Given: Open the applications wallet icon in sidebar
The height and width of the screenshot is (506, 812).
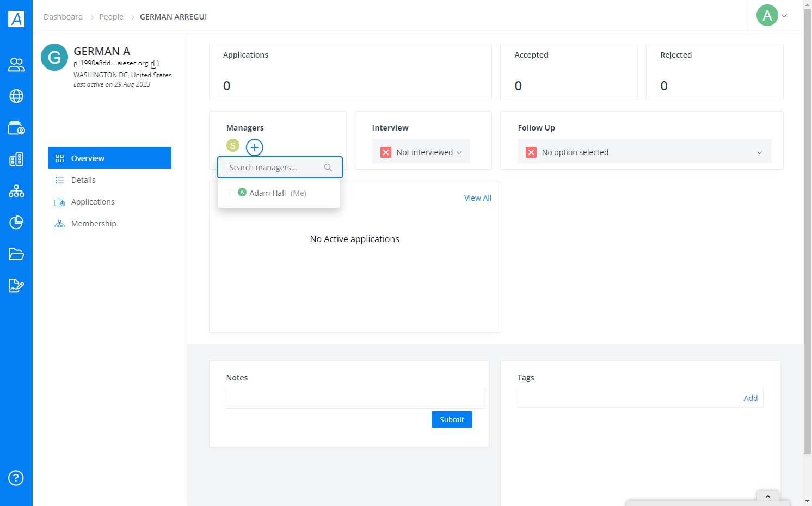Looking at the screenshot, I should pos(16,128).
